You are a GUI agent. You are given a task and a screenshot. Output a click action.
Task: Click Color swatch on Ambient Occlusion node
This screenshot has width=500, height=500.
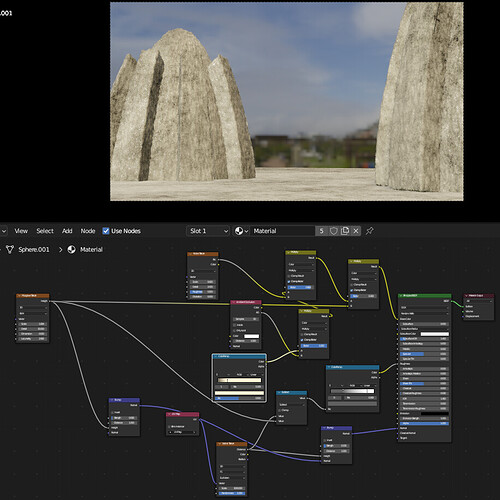(251, 336)
